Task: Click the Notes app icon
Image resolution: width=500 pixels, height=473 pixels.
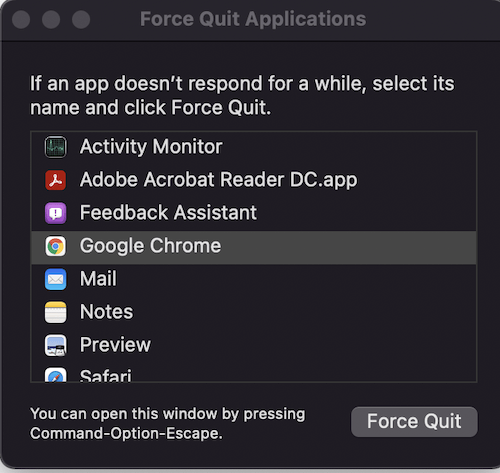Action: tap(55, 312)
